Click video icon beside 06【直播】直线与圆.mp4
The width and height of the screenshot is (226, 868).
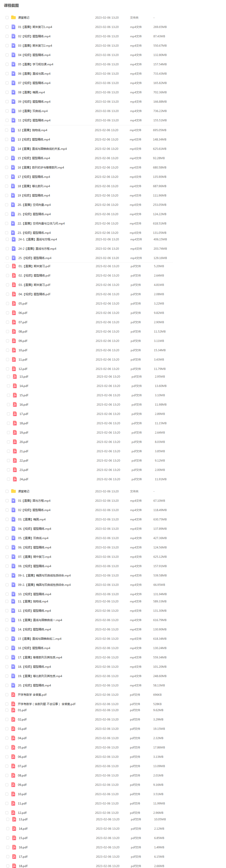(13, 73)
